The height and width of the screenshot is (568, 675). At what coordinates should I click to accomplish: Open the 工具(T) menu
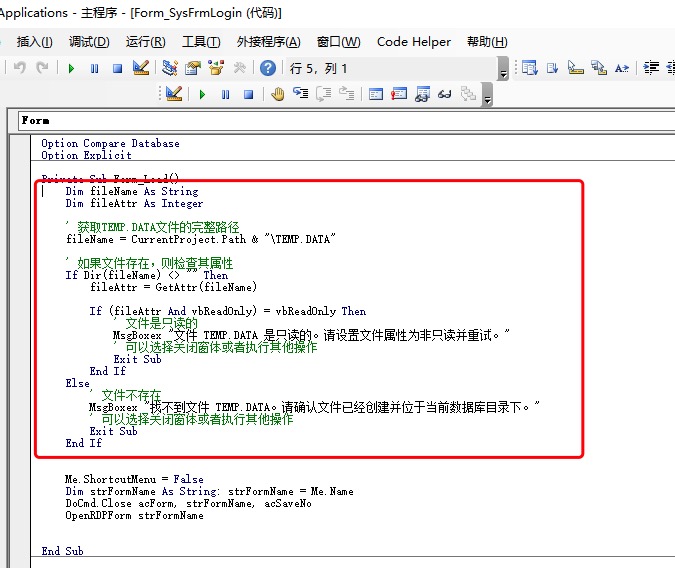pos(201,42)
